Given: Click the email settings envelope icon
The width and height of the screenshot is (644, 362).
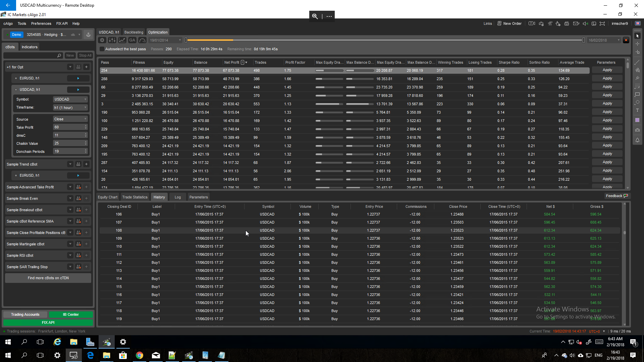Looking at the screenshot, I should click(576, 23).
